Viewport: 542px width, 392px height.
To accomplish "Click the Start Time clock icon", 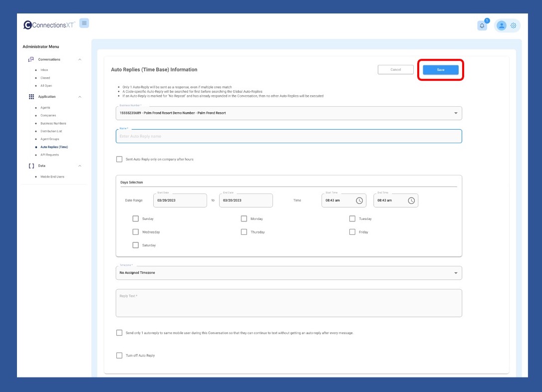I will [x=359, y=200].
